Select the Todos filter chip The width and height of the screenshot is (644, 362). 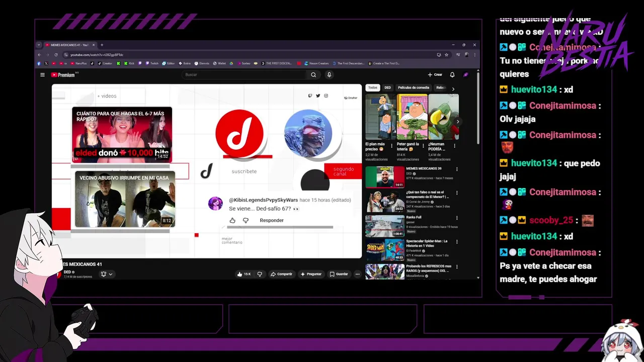pyautogui.click(x=373, y=87)
